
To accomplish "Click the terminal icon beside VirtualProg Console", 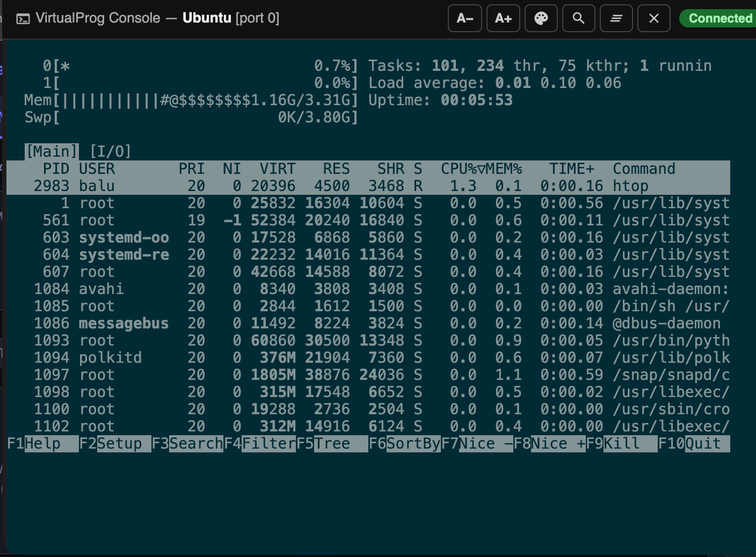I will (23, 19).
